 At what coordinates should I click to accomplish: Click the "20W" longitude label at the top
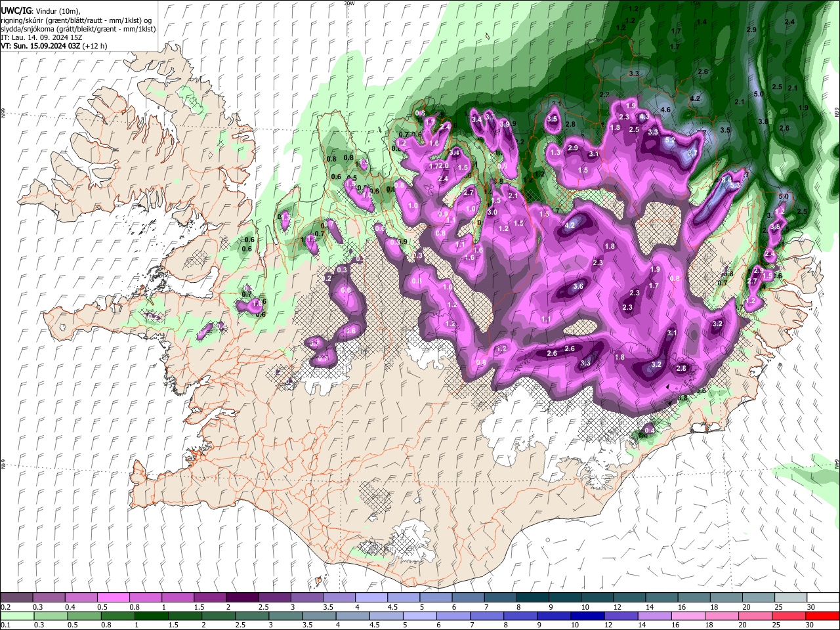click(x=348, y=3)
